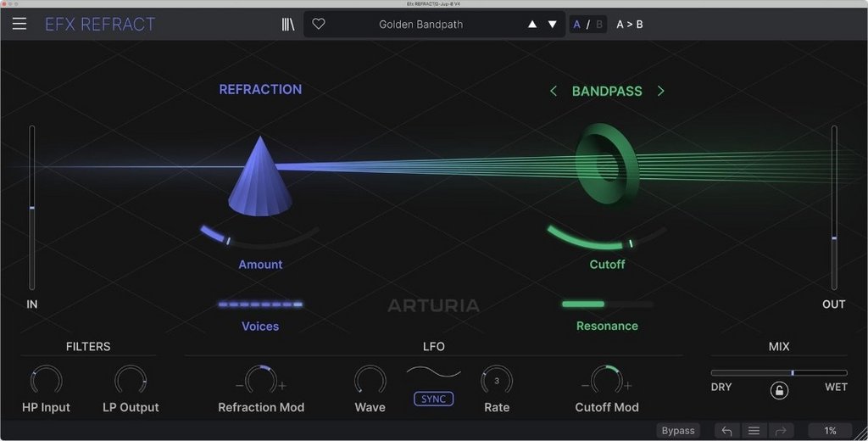Click the green bandpass ring
The image size is (868, 441).
coord(607,164)
